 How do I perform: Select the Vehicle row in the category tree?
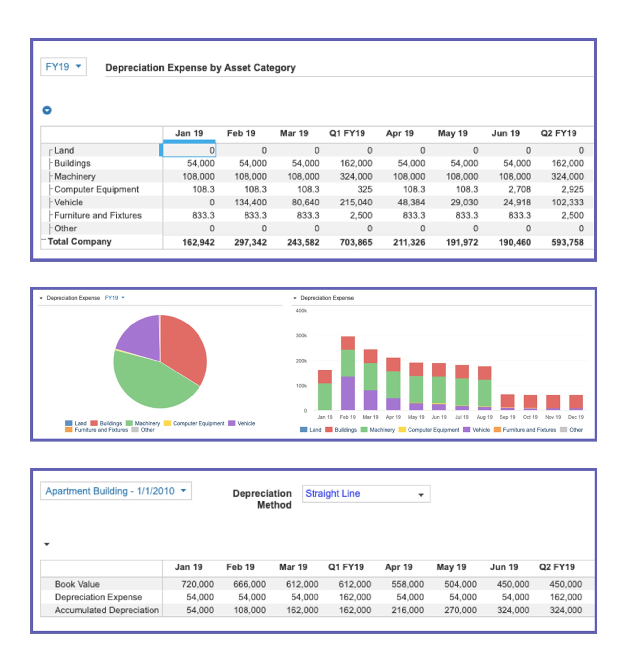pyautogui.click(x=69, y=203)
